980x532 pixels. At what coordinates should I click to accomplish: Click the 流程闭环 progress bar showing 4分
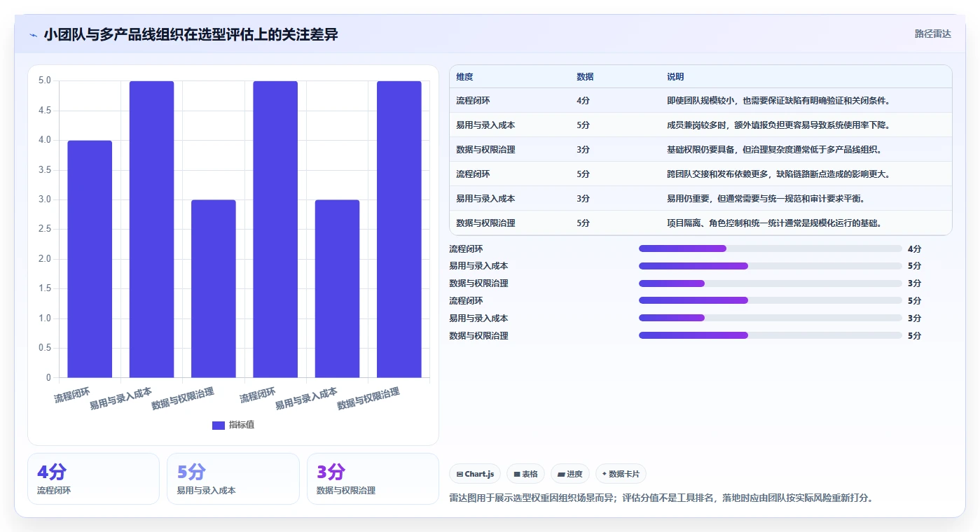click(x=771, y=248)
